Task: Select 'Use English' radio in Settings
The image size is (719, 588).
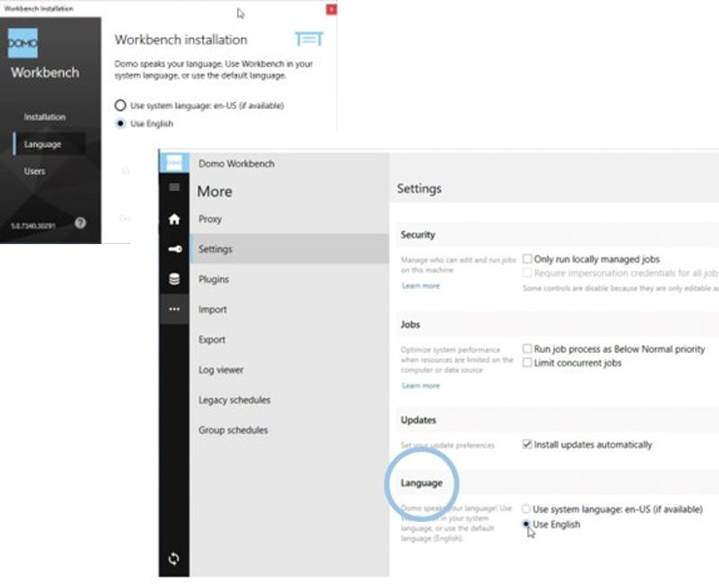Action: point(526,524)
